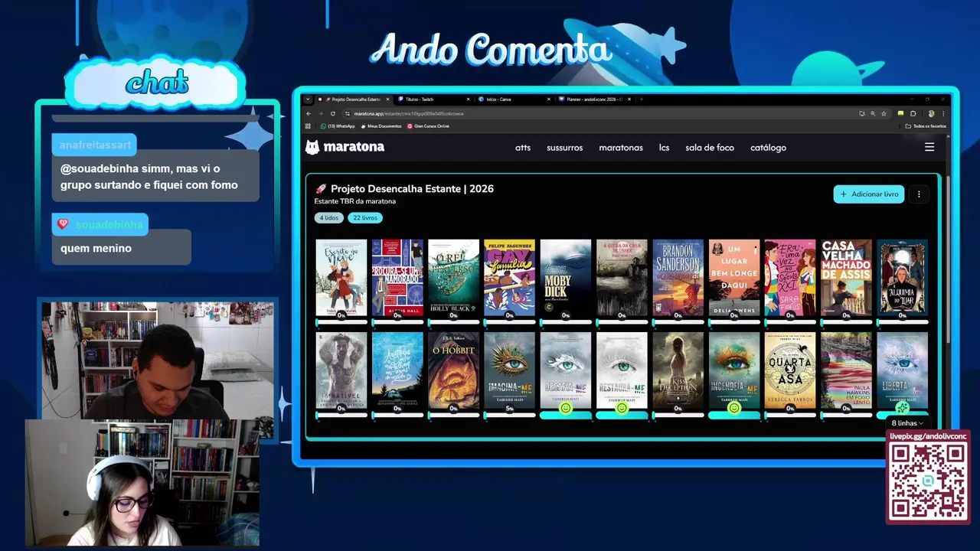Image resolution: width=980 pixels, height=551 pixels.
Task: Open the sala de foco page
Action: pyautogui.click(x=710, y=148)
